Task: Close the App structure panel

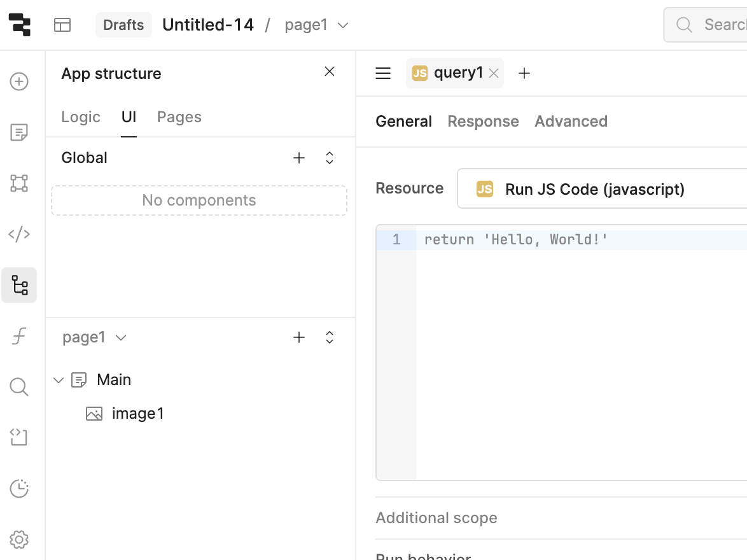Action: (330, 72)
